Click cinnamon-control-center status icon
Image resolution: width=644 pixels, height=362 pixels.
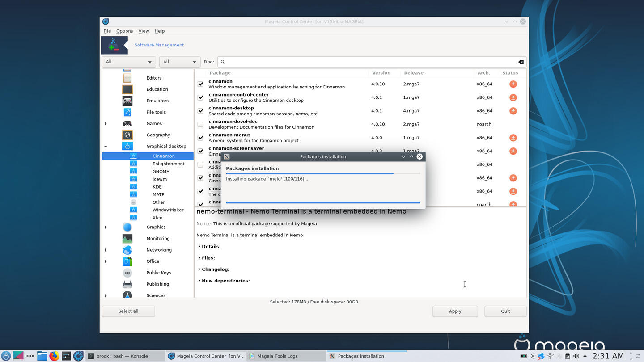(x=513, y=97)
